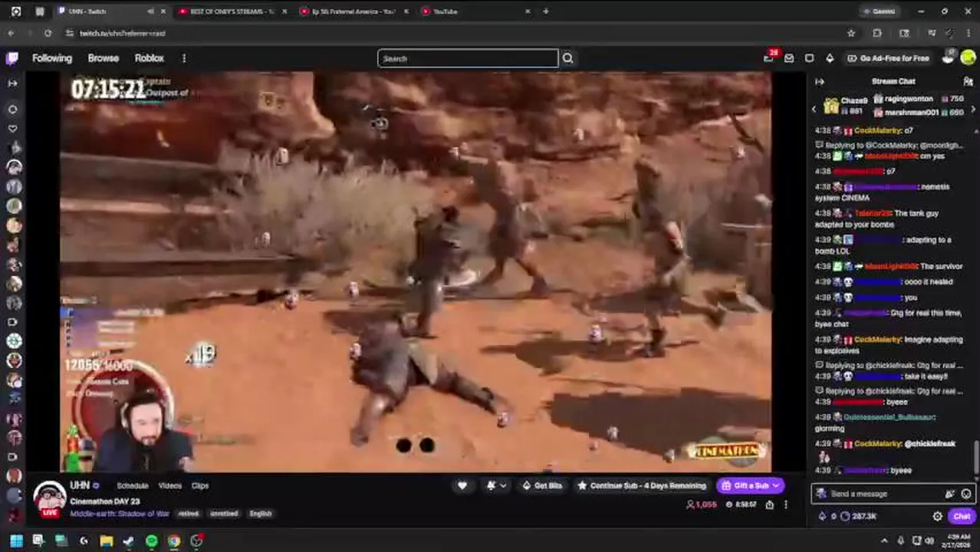This screenshot has height=552, width=980.
Task: Open the notification bell dropdown
Action: (x=496, y=485)
